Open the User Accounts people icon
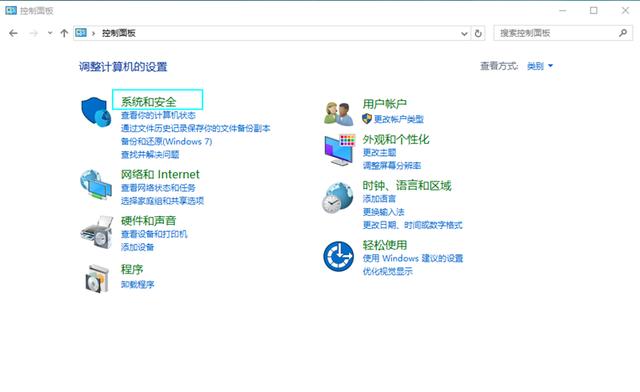 [339, 114]
